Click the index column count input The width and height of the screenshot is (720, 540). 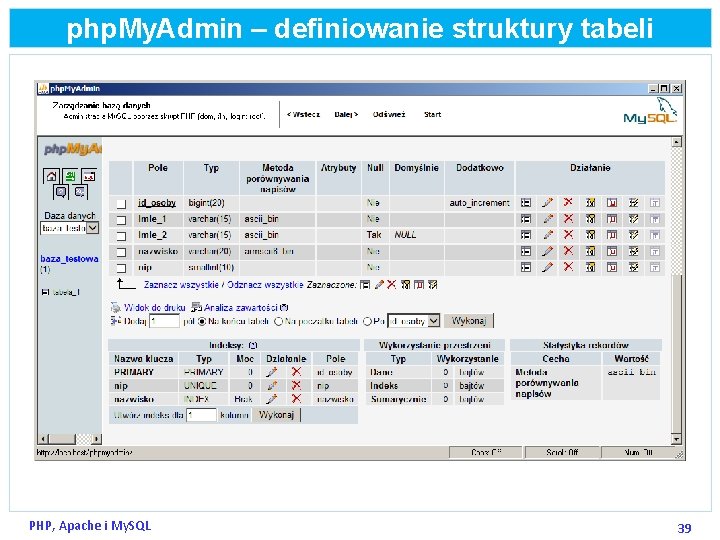point(201,415)
